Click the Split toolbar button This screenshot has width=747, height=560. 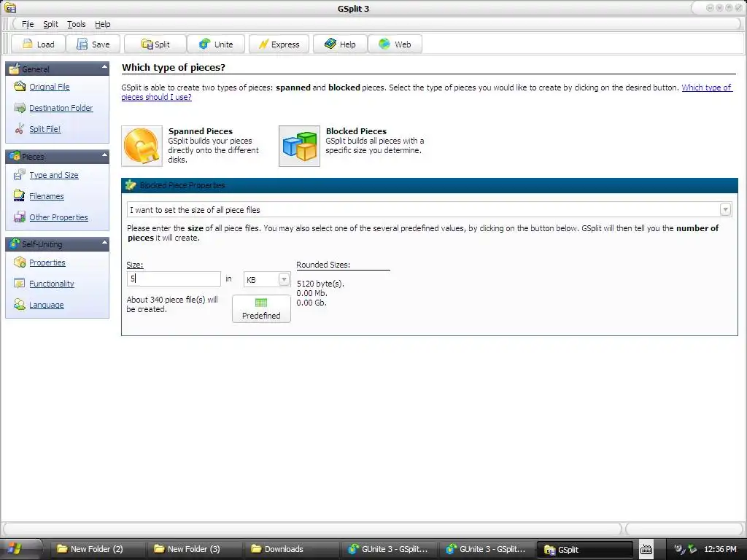pos(155,44)
